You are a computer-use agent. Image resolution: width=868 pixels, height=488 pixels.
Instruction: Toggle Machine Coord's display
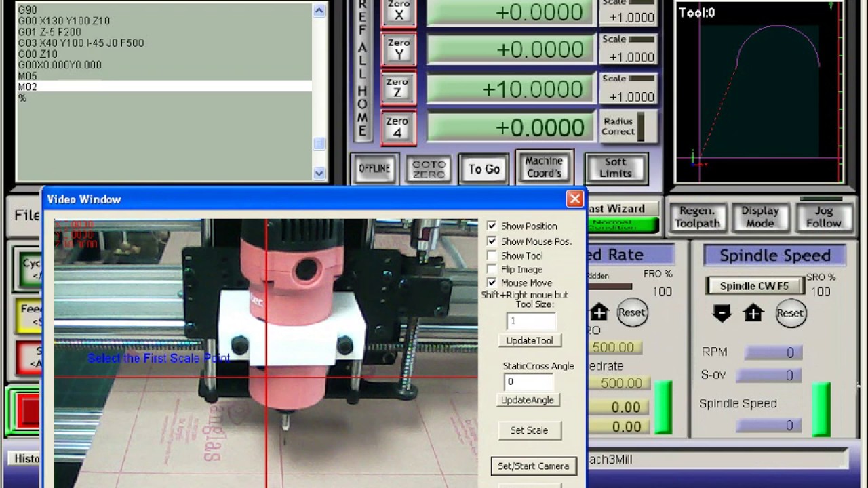pos(544,167)
